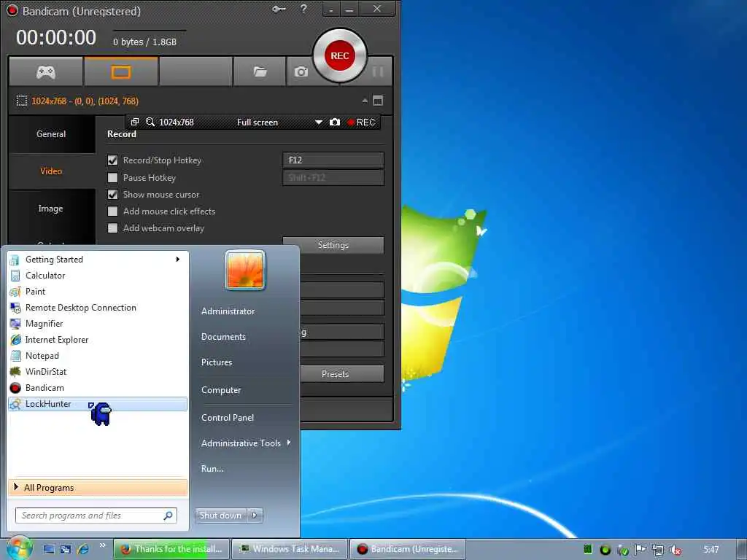This screenshot has width=747, height=560.
Task: Toggle the rectangle window display icon
Action: tap(378, 101)
